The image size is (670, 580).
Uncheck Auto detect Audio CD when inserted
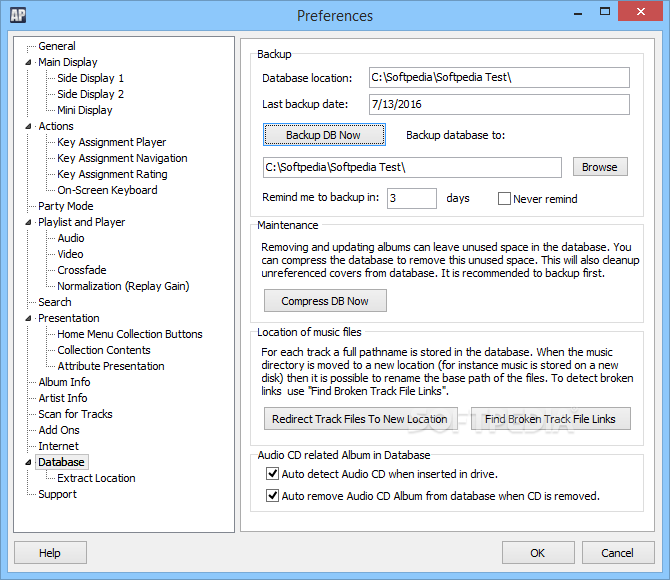pos(272,474)
